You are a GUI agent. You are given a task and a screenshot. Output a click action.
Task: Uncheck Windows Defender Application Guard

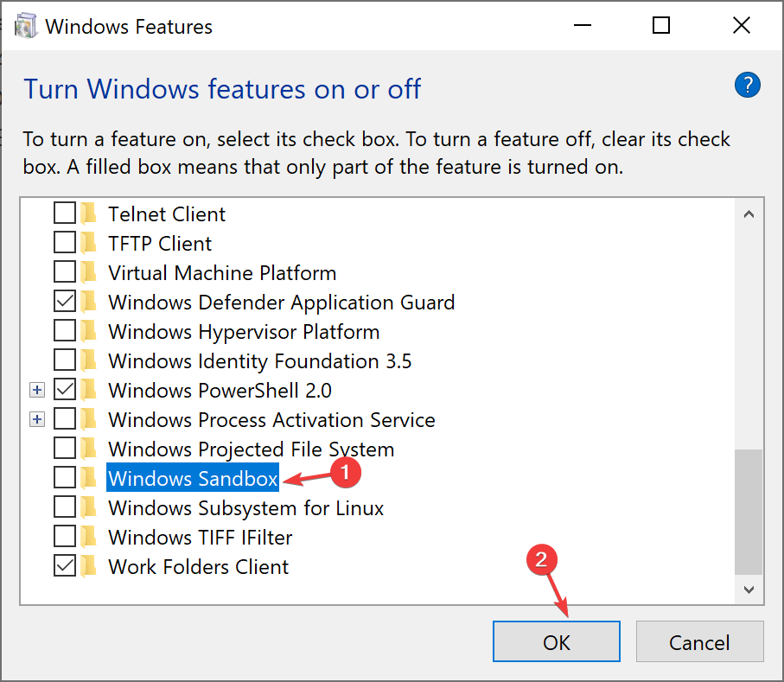pyautogui.click(x=65, y=302)
